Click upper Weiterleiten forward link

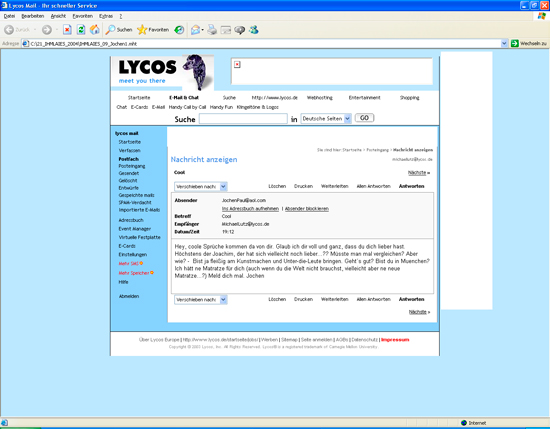[335, 186]
